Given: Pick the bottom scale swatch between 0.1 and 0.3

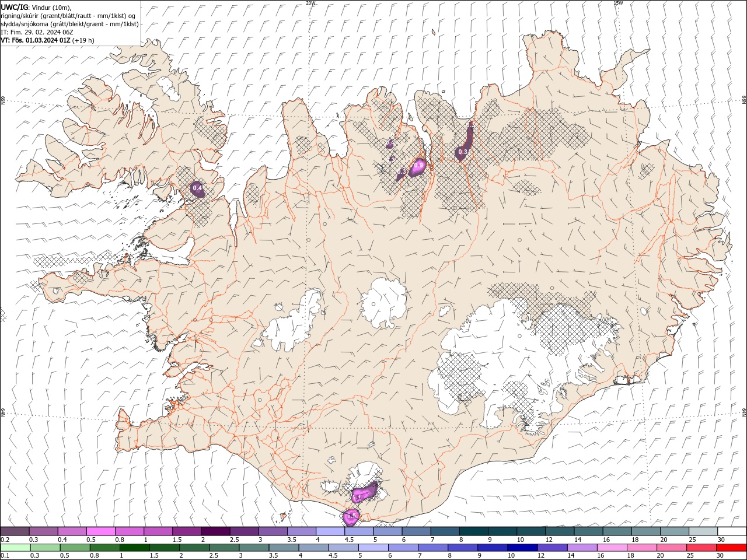Looking at the screenshot, I should (x=15, y=548).
